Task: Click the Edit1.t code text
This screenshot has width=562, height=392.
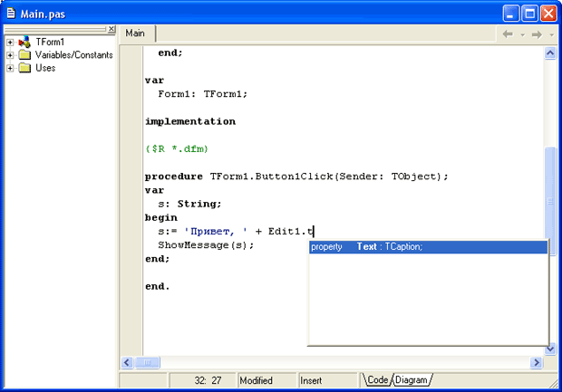Action: click(291, 232)
